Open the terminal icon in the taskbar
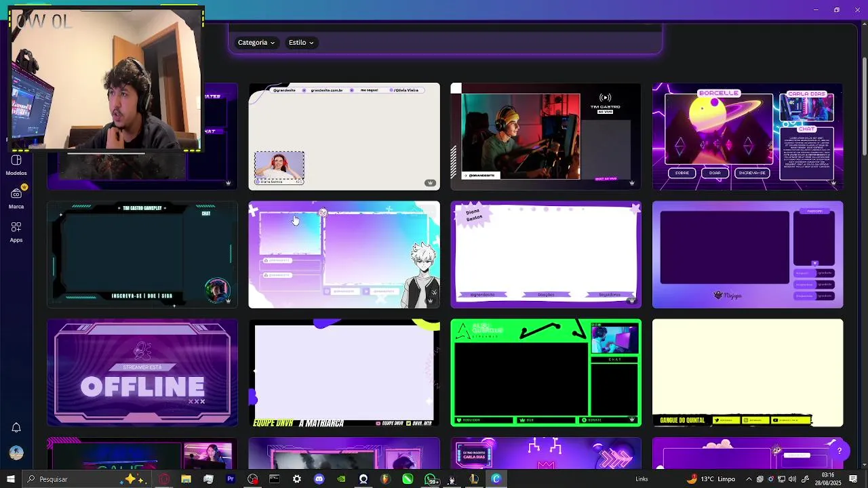868x488 pixels. 274,479
